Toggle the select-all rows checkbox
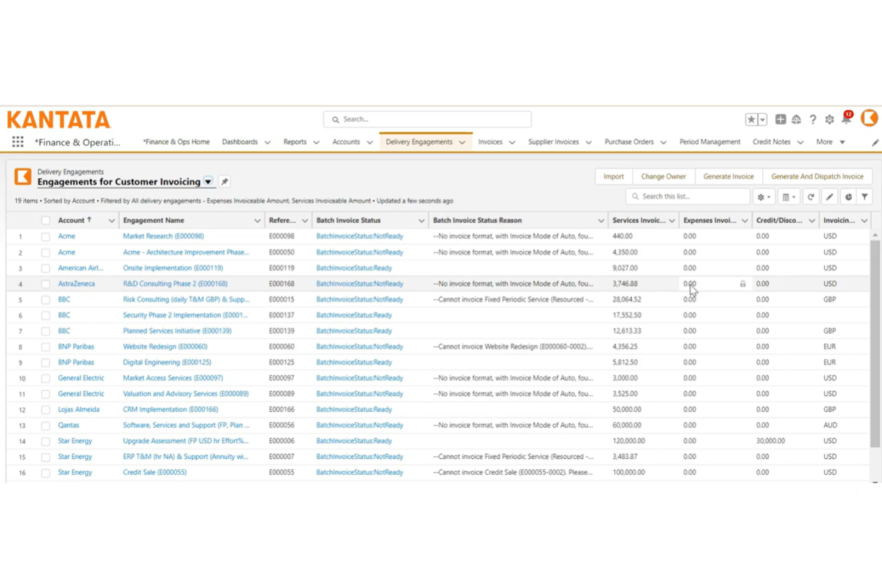The image size is (882, 588). 45,220
